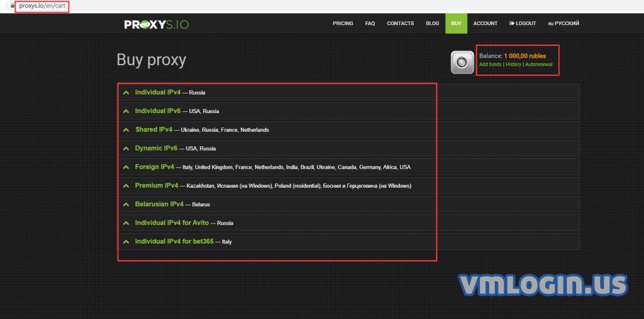644x319 pixels.
Task: Open Autorenewal settings link
Action: [x=539, y=65]
